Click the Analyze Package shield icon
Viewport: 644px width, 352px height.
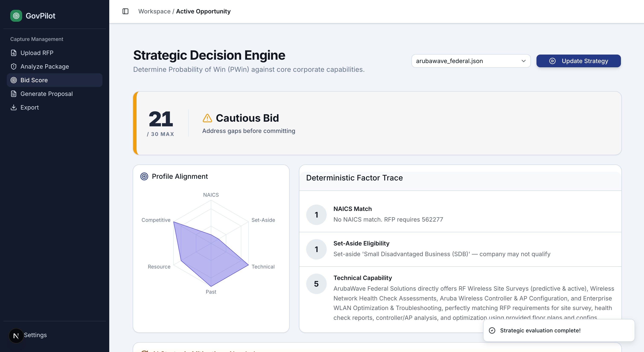point(14,66)
